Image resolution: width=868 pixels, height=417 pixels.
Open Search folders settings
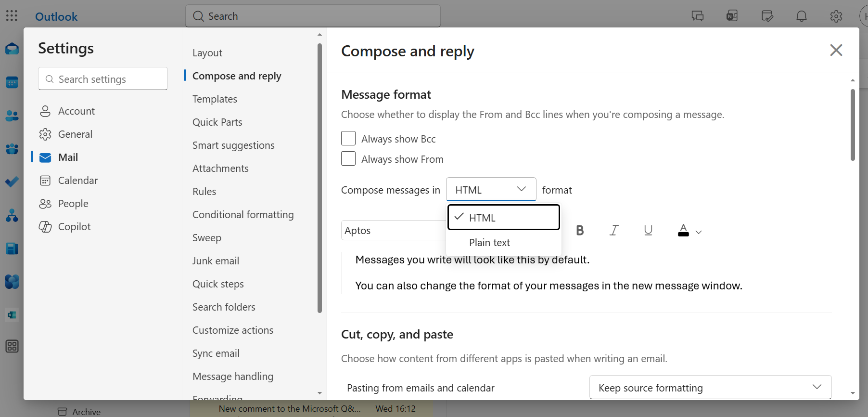(x=224, y=307)
